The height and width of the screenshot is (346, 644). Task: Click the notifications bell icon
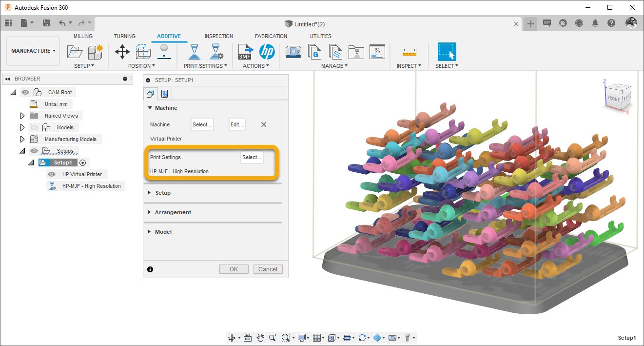[x=595, y=23]
